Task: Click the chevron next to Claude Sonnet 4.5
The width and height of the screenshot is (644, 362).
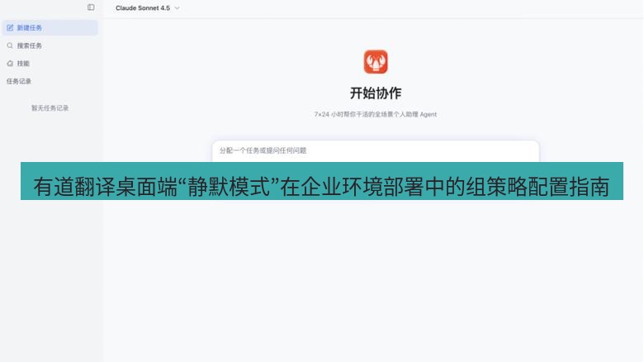Action: [x=177, y=7]
